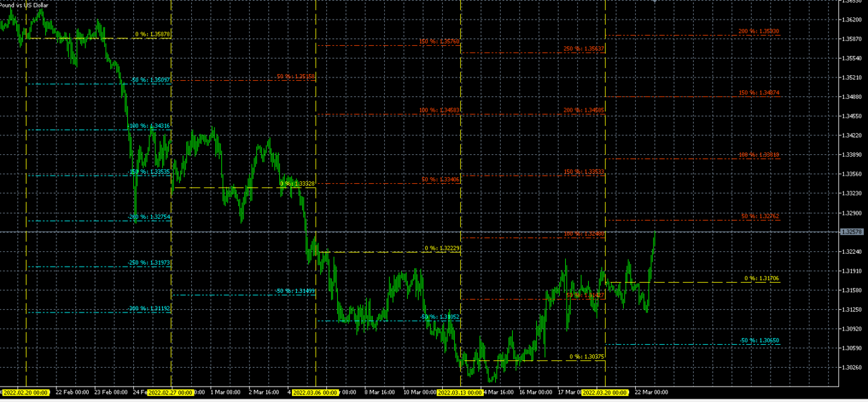Click 1.33890 on the price scale
This screenshot has width=868, height=402.
[852, 154]
